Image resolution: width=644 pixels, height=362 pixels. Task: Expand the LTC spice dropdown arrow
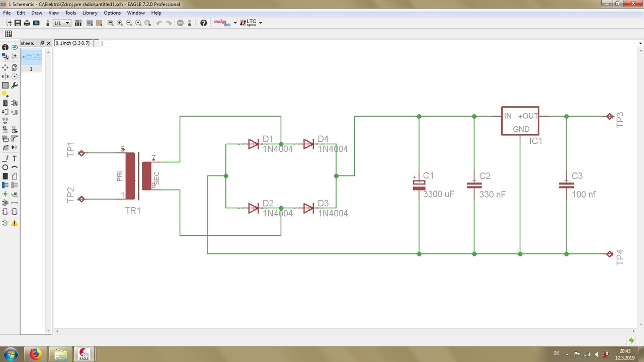click(x=260, y=23)
